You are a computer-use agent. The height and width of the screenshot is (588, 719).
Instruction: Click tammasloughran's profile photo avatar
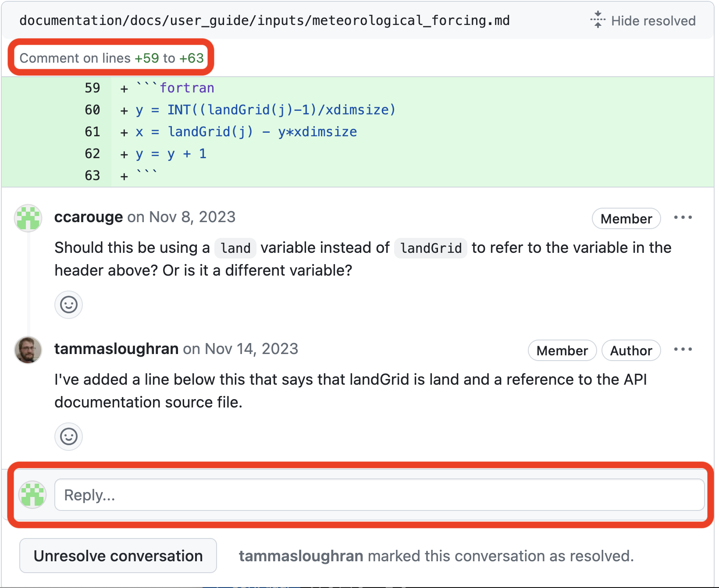[x=28, y=350]
